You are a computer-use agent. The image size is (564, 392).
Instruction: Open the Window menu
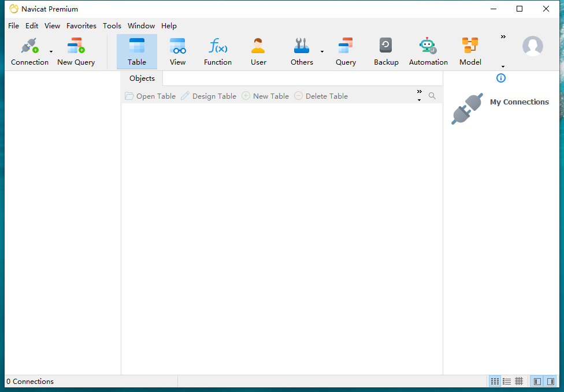141,26
